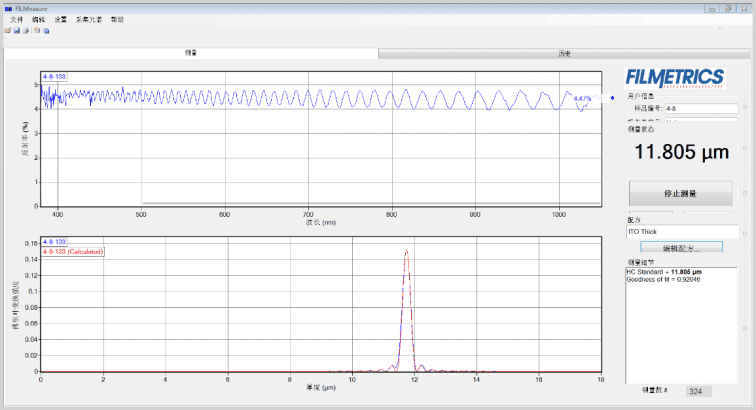Click the 样品编号 input field showing 4-8
This screenshot has width=756, height=410.
706,106
